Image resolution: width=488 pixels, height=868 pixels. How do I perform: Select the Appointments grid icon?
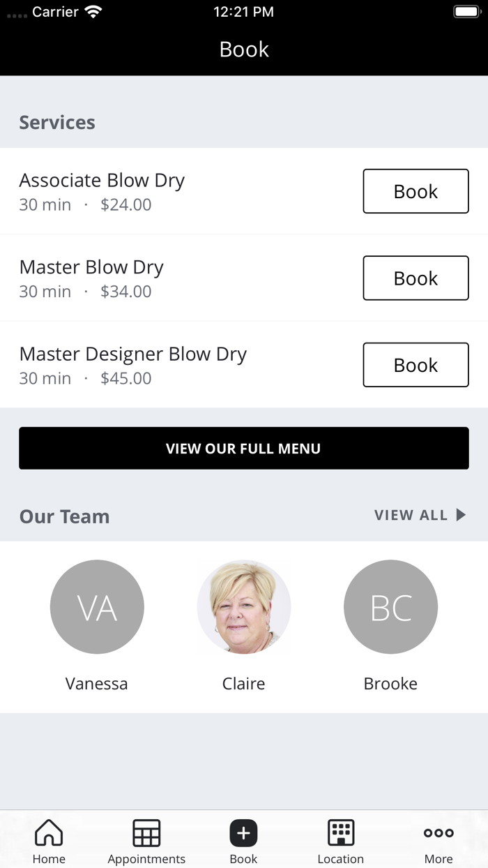coord(146,832)
